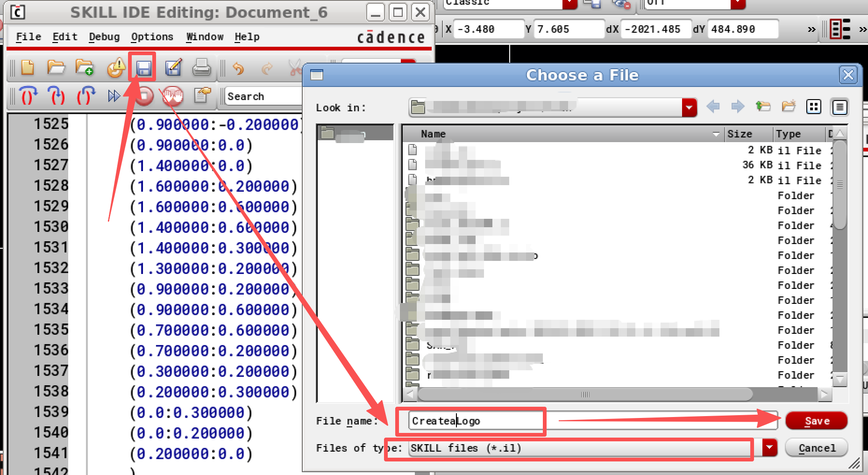
Task: Expand toolbar overflow chevrons near dY field
Action: tap(811, 29)
